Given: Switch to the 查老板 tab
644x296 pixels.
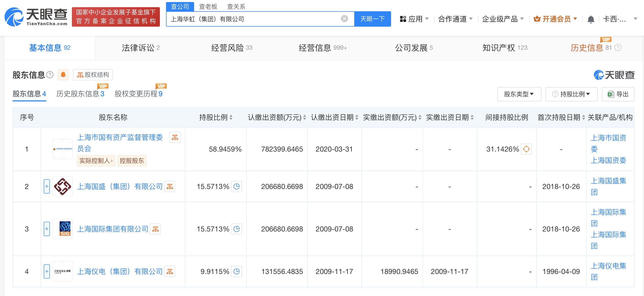Looking at the screenshot, I should click(x=208, y=6).
